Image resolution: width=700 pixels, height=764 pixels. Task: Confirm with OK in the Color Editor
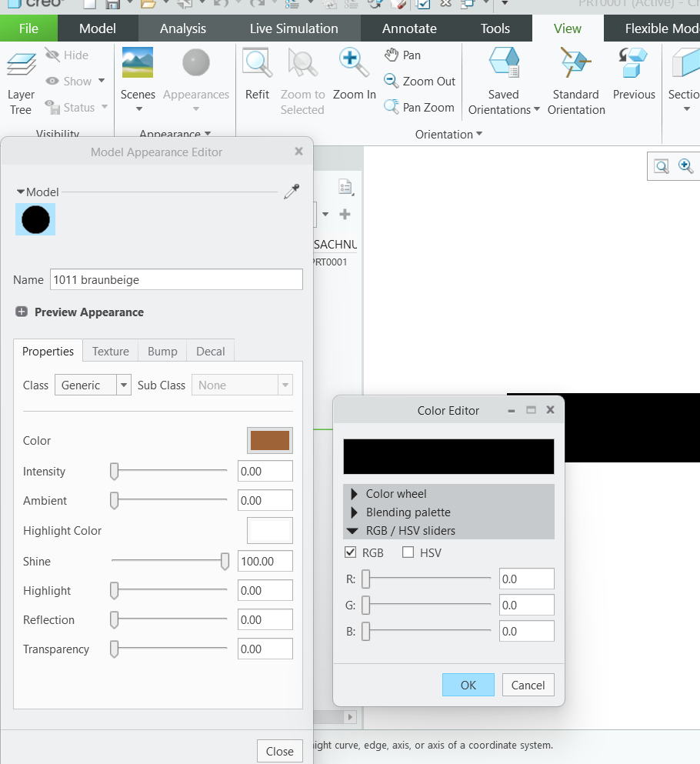tap(468, 685)
